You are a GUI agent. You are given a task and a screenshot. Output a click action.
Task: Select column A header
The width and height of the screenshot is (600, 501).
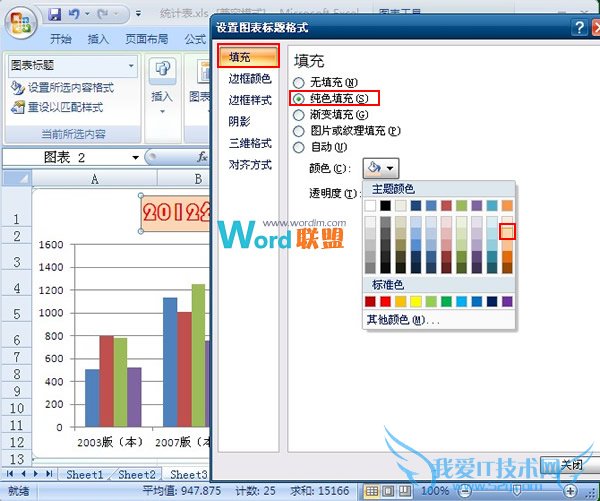click(95, 178)
